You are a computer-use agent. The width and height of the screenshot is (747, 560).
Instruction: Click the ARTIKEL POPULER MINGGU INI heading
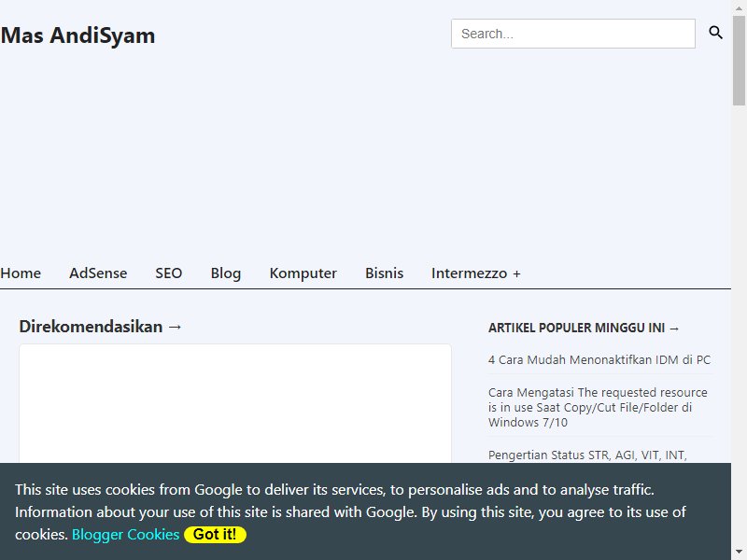(584, 329)
